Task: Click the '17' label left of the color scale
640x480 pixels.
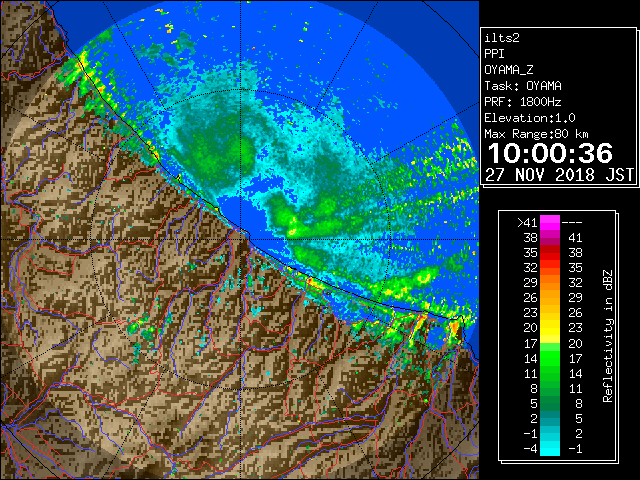Action: pos(530,343)
